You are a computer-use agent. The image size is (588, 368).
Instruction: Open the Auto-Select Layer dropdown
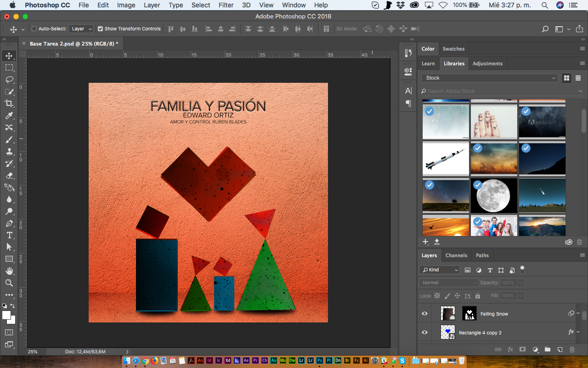tap(81, 29)
